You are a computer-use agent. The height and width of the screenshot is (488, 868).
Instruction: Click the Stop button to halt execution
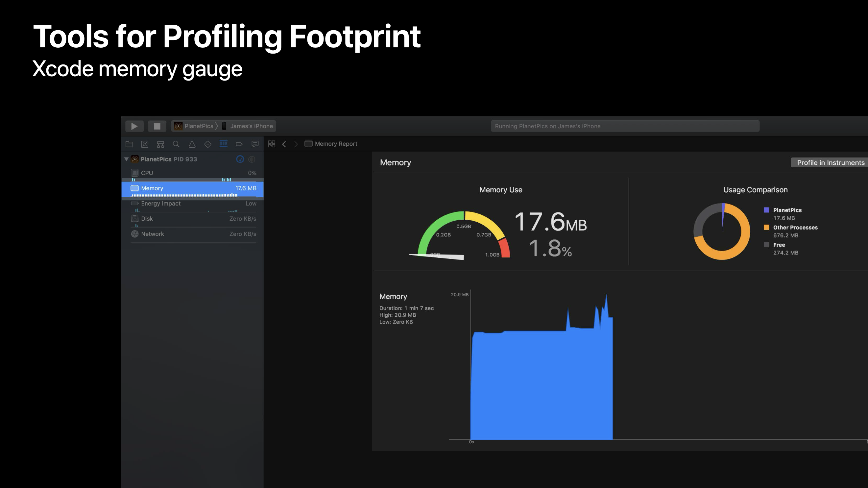tap(157, 126)
